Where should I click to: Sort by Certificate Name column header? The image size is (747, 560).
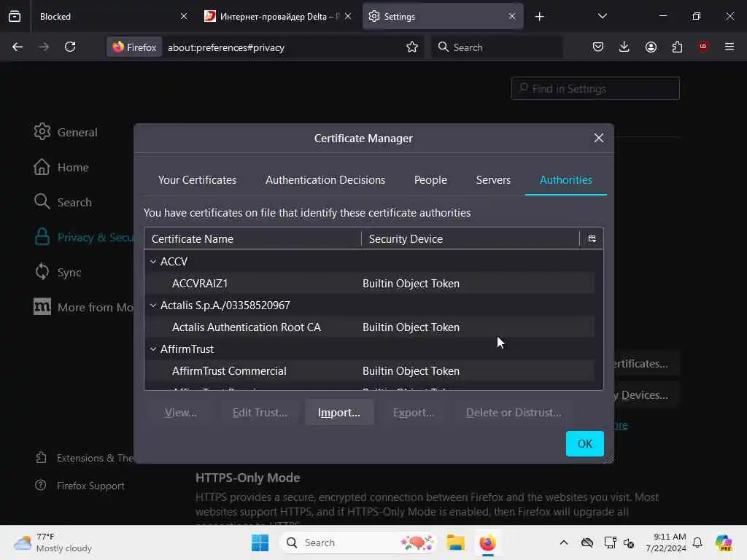[x=253, y=238]
